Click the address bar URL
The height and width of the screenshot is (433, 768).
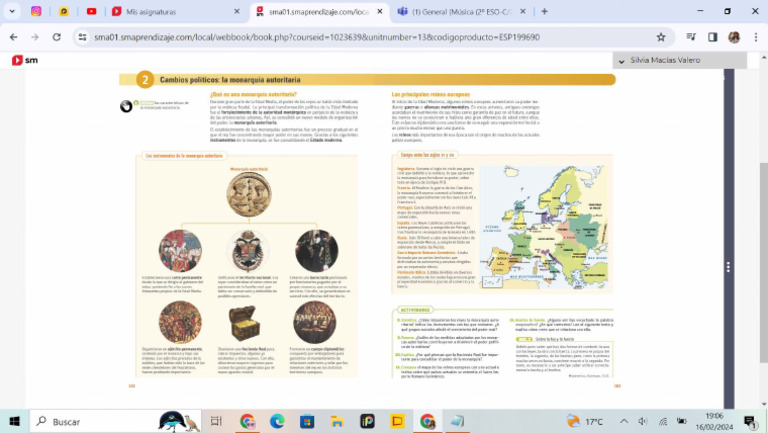317,37
